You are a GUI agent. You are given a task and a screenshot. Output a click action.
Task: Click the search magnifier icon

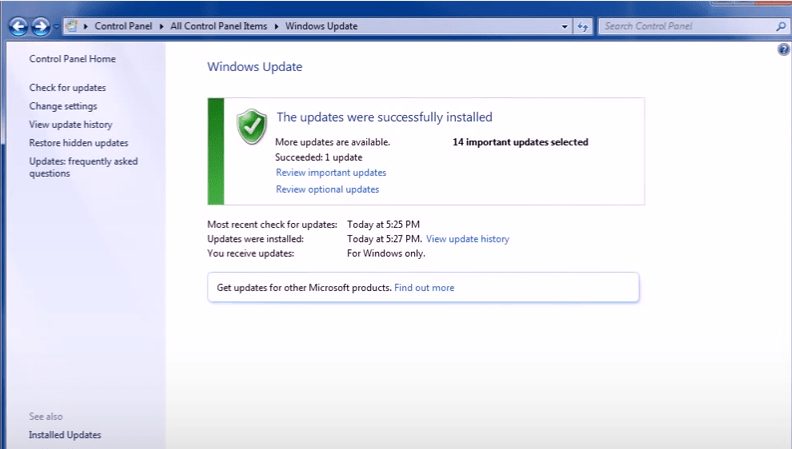click(x=781, y=26)
